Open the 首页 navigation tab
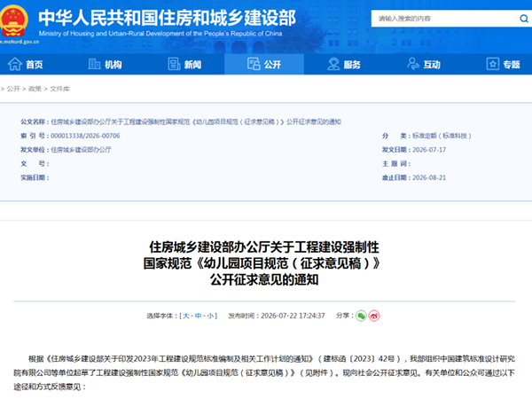This screenshot has height=399, width=532. pos(26,64)
